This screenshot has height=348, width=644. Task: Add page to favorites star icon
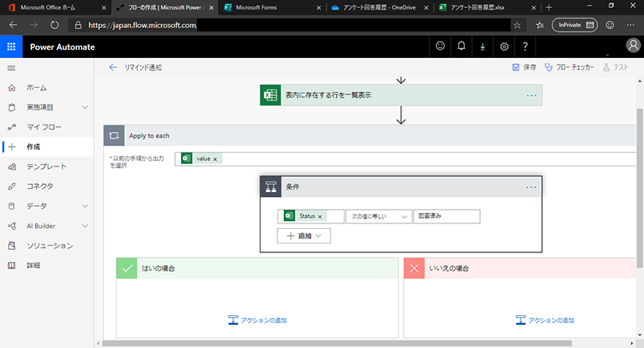pyautogui.click(x=517, y=25)
